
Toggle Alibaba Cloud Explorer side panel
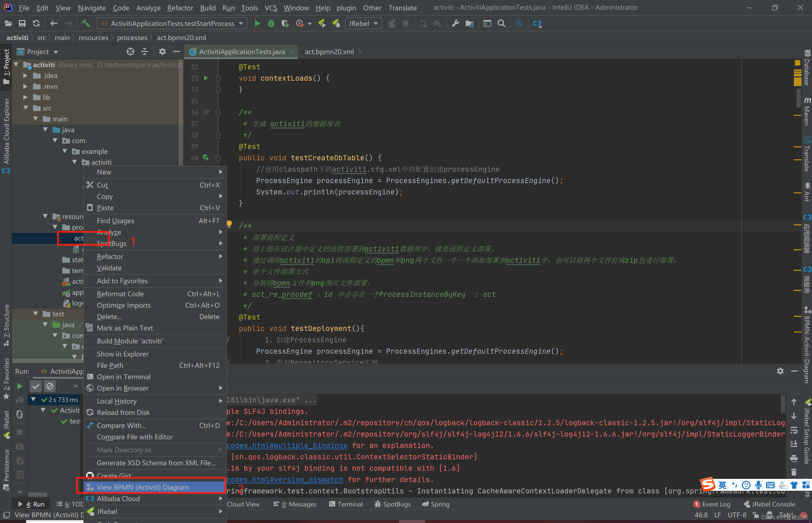[x=6, y=136]
